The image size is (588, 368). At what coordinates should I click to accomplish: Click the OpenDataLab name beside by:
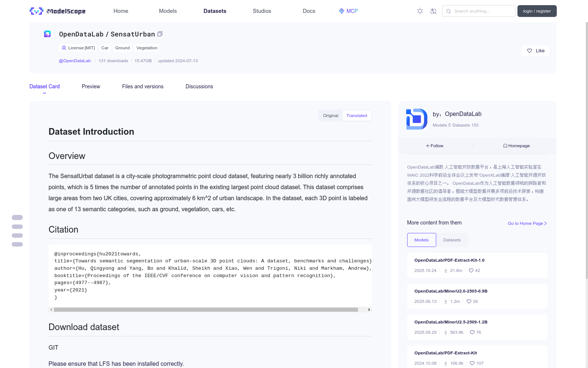pyautogui.click(x=463, y=114)
